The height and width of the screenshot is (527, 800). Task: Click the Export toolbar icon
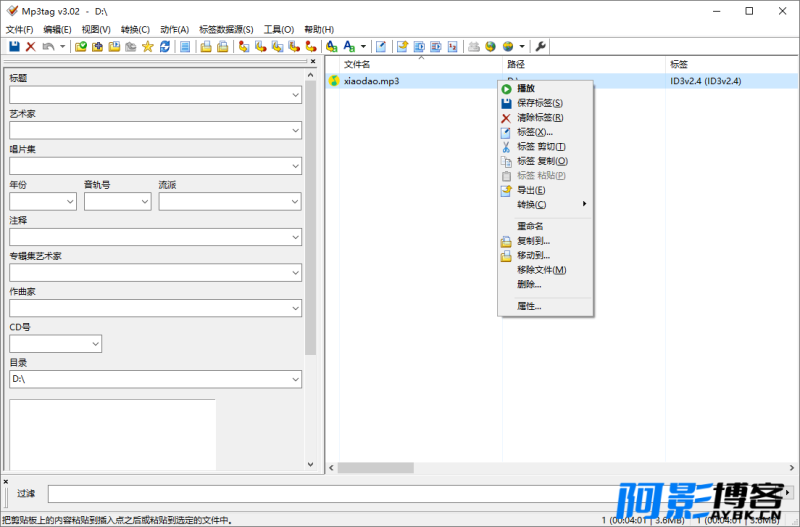coord(403,46)
